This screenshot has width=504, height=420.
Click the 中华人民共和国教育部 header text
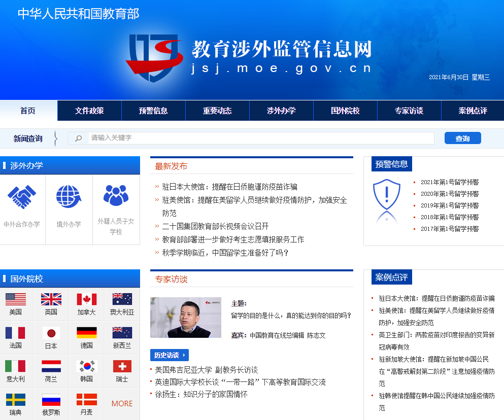pyautogui.click(x=79, y=14)
